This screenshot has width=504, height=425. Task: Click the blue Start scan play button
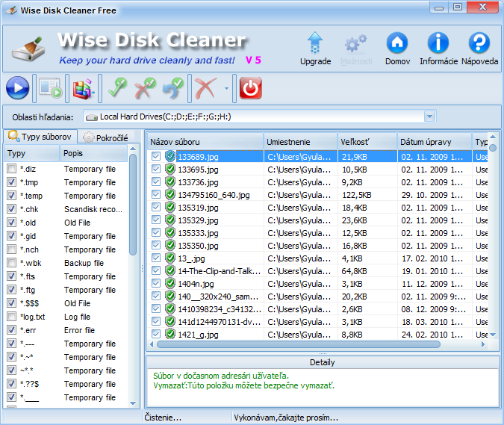(x=17, y=89)
